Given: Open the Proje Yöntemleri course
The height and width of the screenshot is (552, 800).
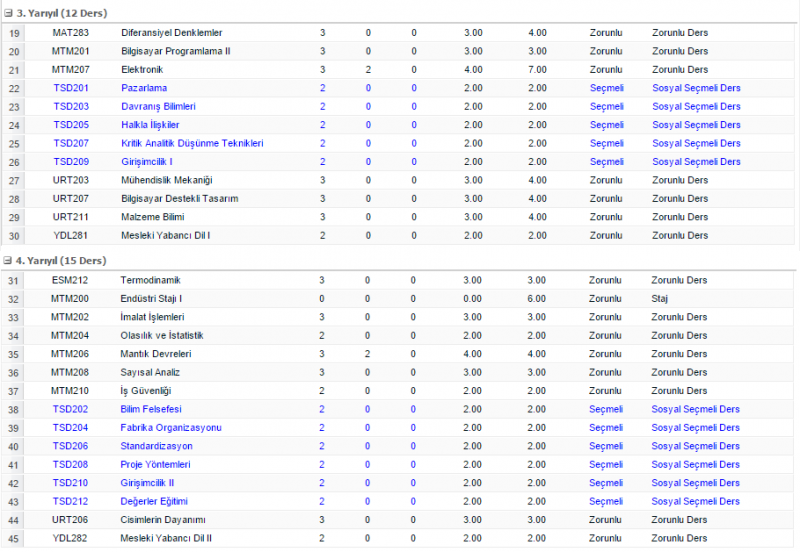Looking at the screenshot, I should [155, 465].
